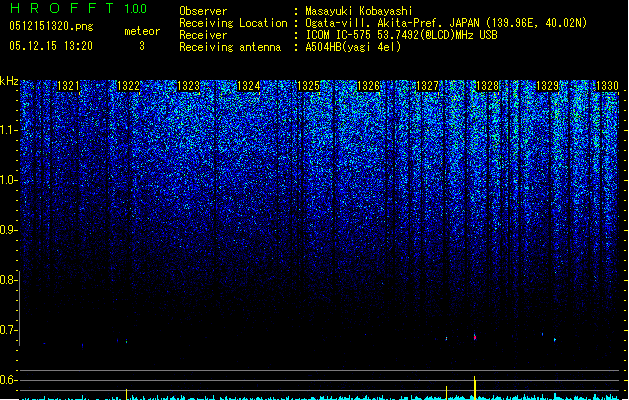Click the 1327 time marker

tap(428, 86)
